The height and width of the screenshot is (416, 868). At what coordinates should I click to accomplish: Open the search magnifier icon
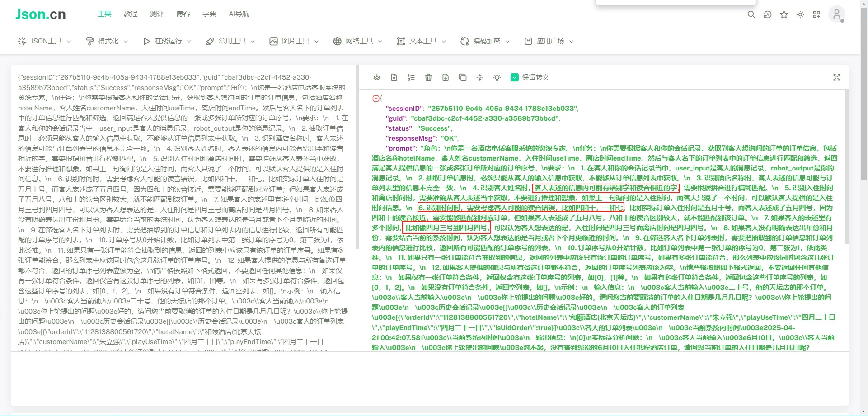click(x=751, y=14)
